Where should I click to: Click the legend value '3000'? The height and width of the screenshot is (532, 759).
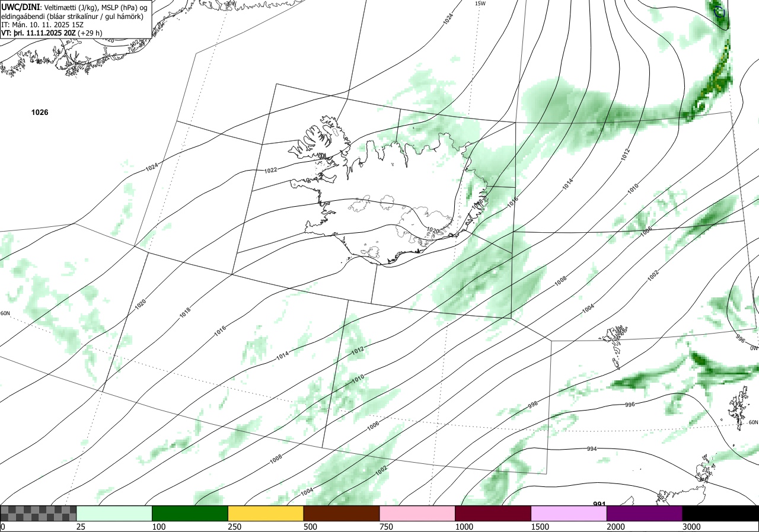pos(691,527)
